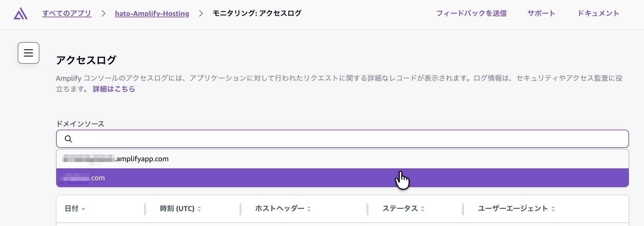Click the magnifier icon in the domain search box
Image resolution: width=644 pixels, height=226 pixels.
tap(68, 139)
